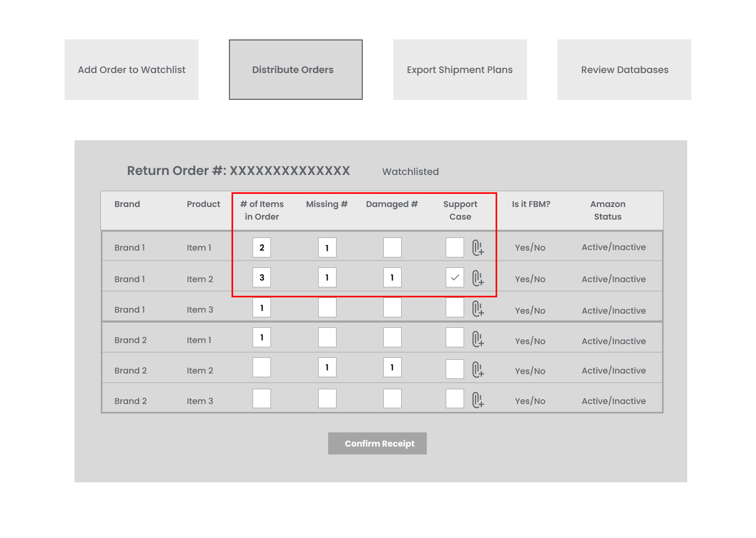Screen dimensions: 756x538
Task: Edit missing count for Brand 1 Item 1
Action: pyautogui.click(x=327, y=247)
